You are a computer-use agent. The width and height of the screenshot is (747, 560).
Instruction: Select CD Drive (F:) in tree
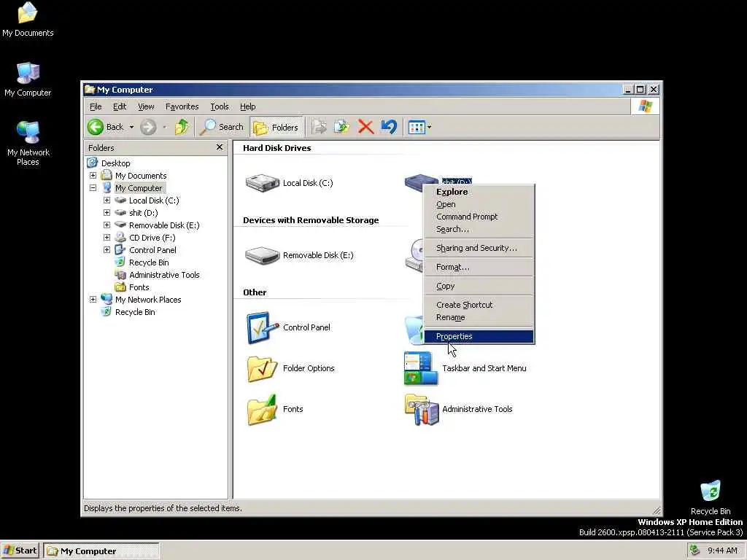click(152, 238)
